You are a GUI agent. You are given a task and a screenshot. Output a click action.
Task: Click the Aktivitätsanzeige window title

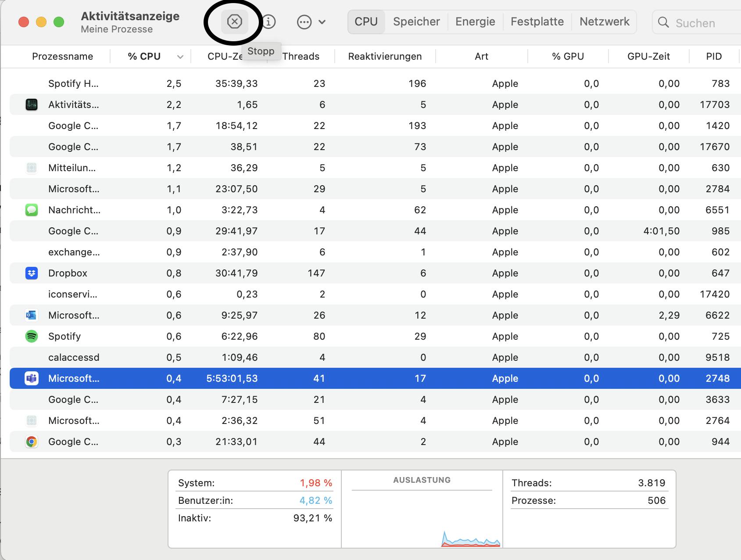point(130,16)
